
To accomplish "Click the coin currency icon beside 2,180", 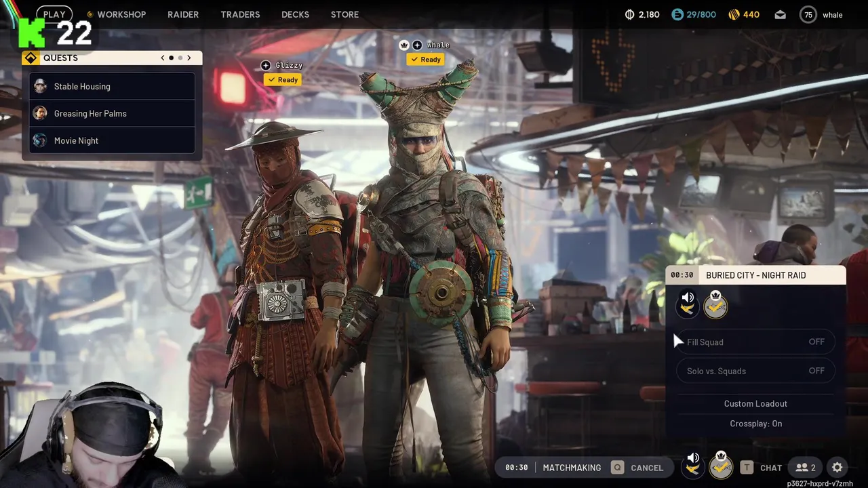I will coord(629,14).
